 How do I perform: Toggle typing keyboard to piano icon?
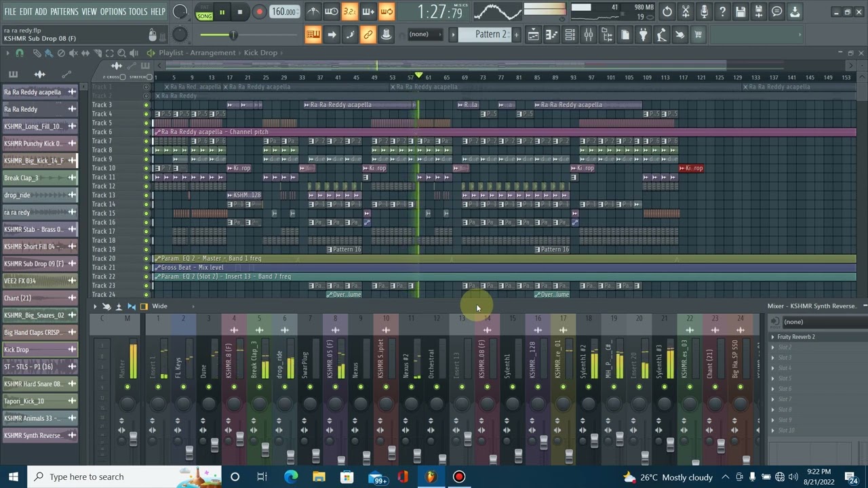[313, 35]
